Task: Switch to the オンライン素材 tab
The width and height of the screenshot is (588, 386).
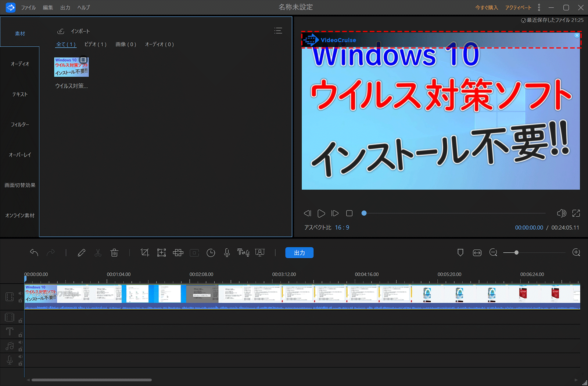Action: point(20,215)
